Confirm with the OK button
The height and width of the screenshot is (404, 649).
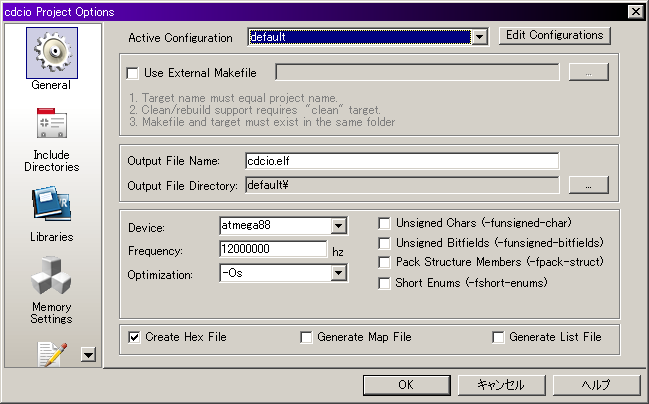tap(406, 385)
